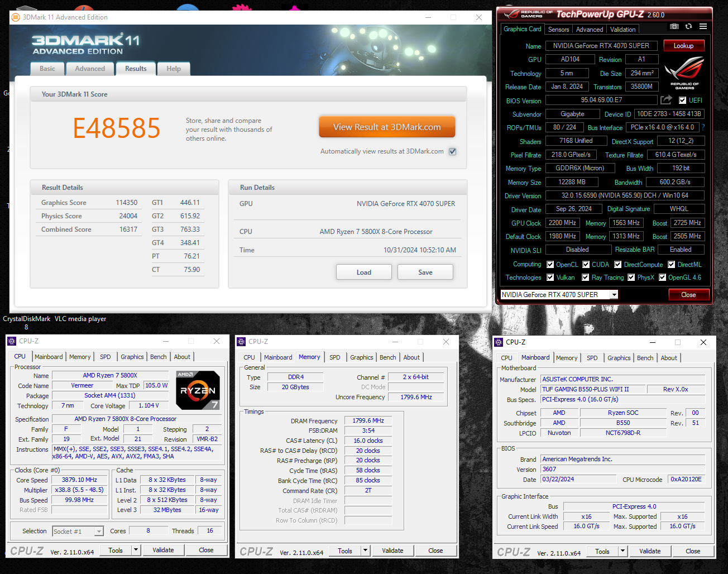728x574 pixels.
Task: Open the Graphics tab in CPU-Z Mainboard window
Action: point(619,358)
